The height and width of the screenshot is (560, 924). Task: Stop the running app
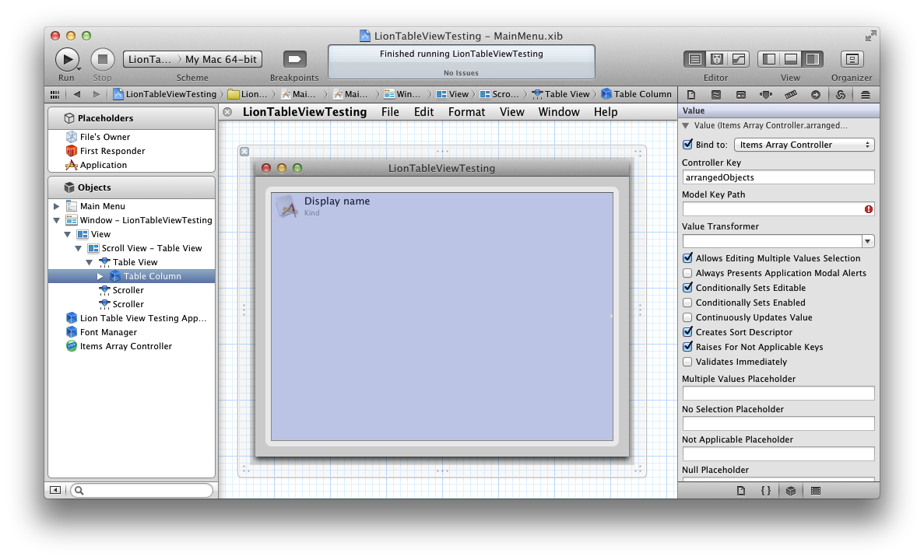click(102, 59)
